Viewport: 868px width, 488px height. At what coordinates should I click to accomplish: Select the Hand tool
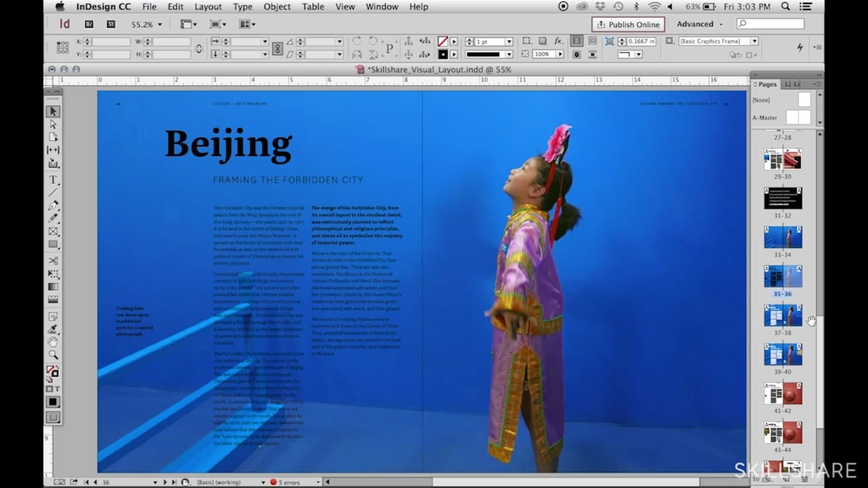tap(52, 340)
